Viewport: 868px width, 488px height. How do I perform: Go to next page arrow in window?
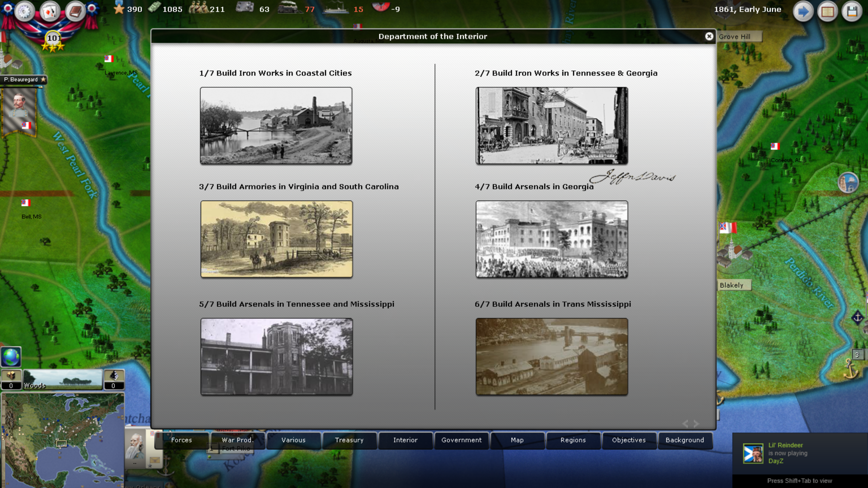pos(697,424)
